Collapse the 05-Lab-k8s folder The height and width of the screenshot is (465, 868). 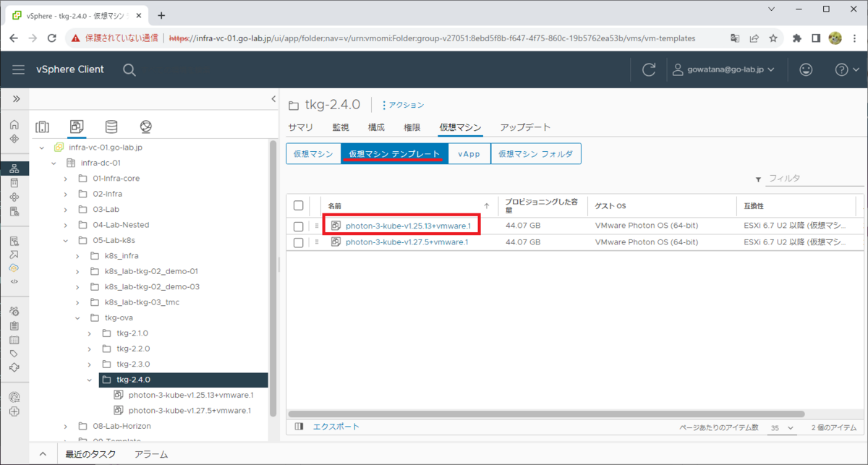coord(65,240)
